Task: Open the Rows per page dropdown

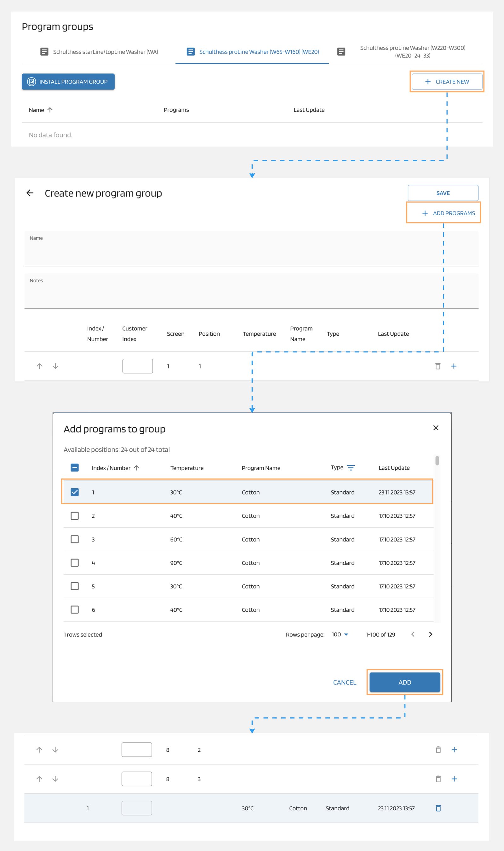Action: [x=340, y=634]
